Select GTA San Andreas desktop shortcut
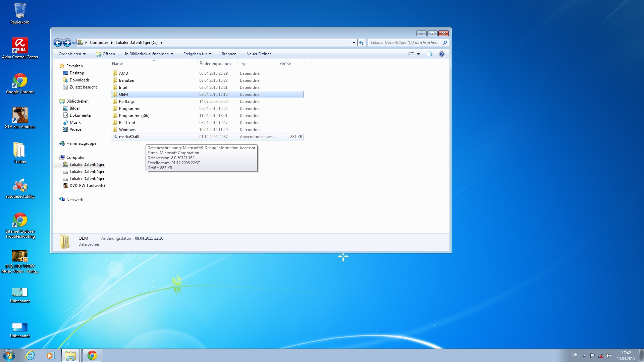 click(x=20, y=118)
